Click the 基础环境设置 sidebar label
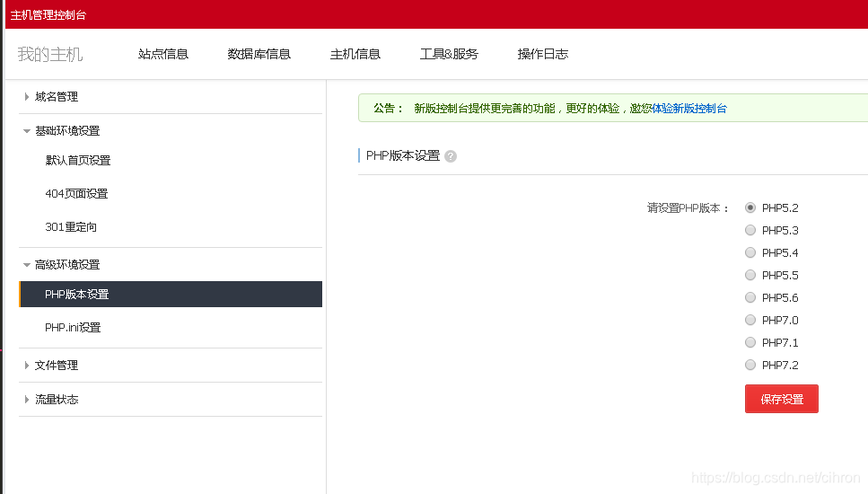868x494 pixels. [x=67, y=131]
